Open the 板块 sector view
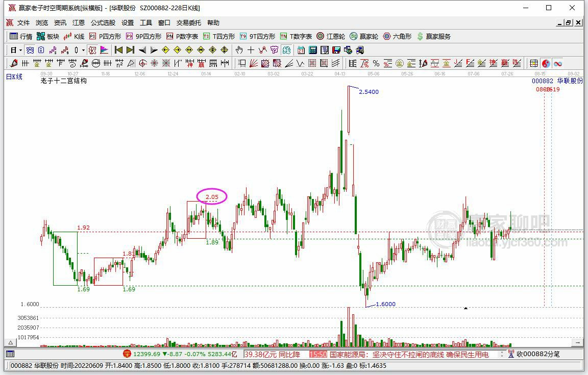 tap(48, 36)
